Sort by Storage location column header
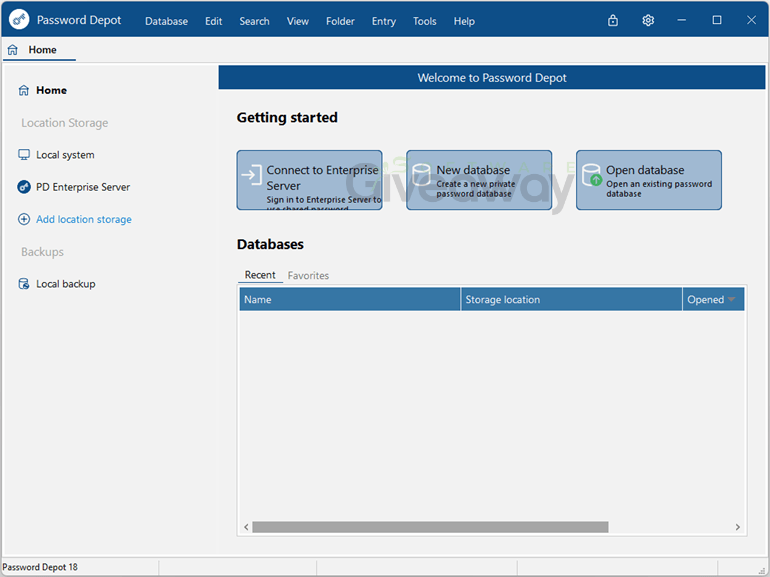Image resolution: width=770 pixels, height=577 pixels. click(x=571, y=299)
